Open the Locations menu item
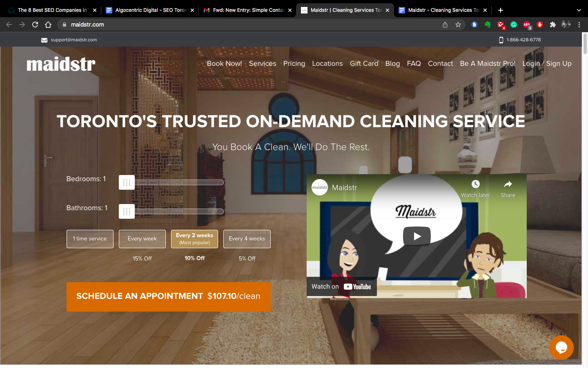 tap(327, 63)
